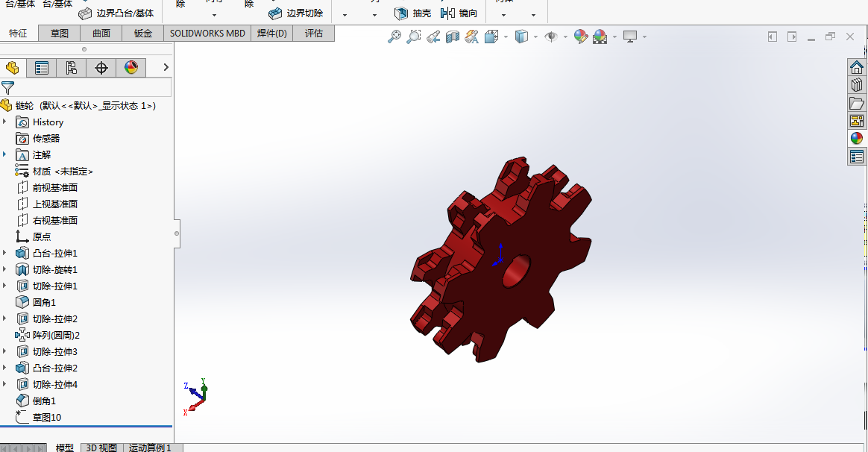This screenshot has height=452, width=868.
Task: Expand the 切除-拉伸1 feature
Action: click(x=5, y=285)
